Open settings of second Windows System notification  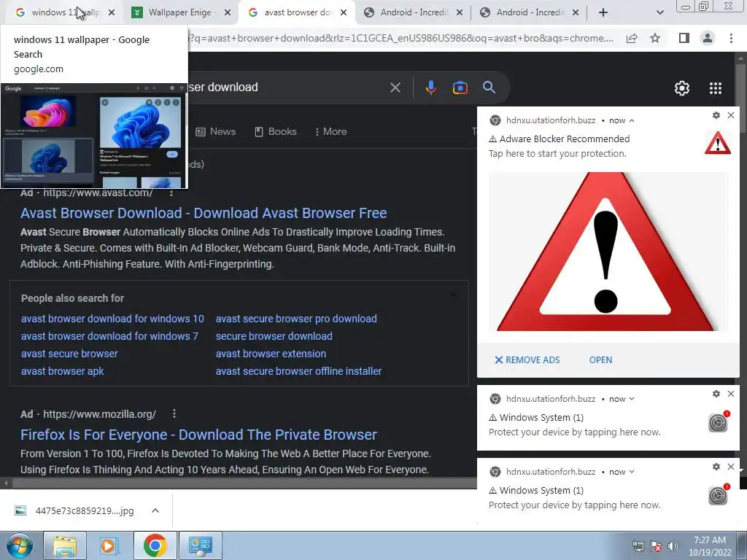(716, 467)
